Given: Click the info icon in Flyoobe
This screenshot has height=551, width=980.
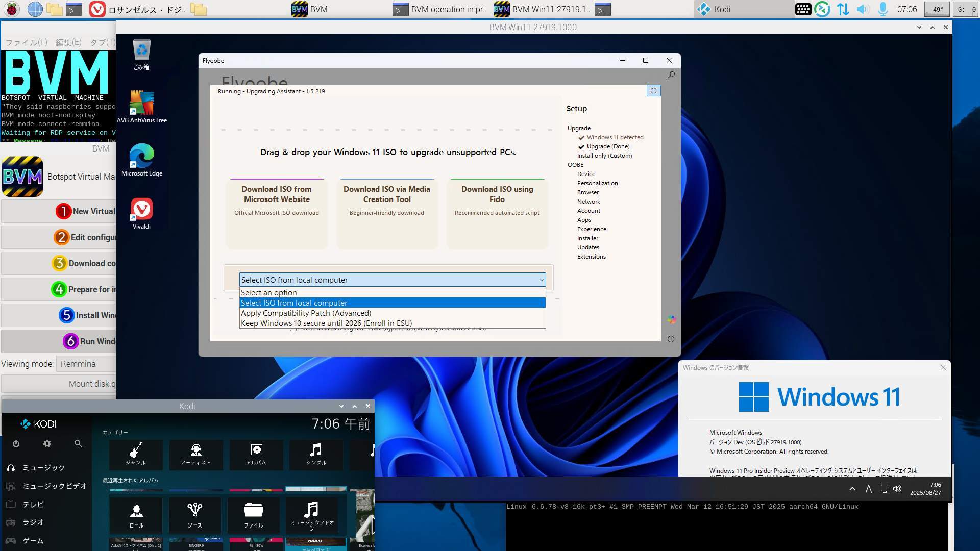Looking at the screenshot, I should [x=671, y=339].
